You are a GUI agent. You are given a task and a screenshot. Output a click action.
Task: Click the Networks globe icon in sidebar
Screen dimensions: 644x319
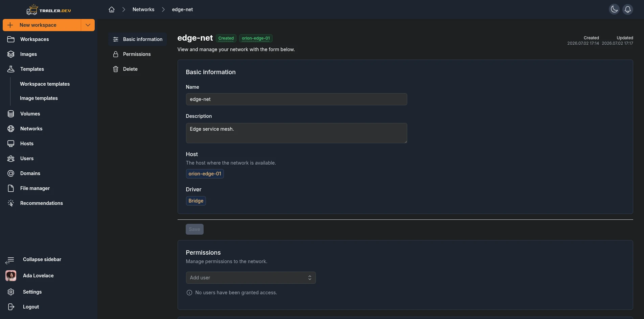tap(11, 129)
